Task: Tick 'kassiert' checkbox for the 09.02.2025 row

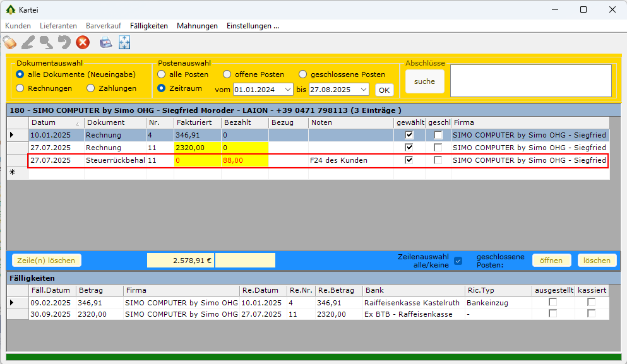Action: [592, 303]
